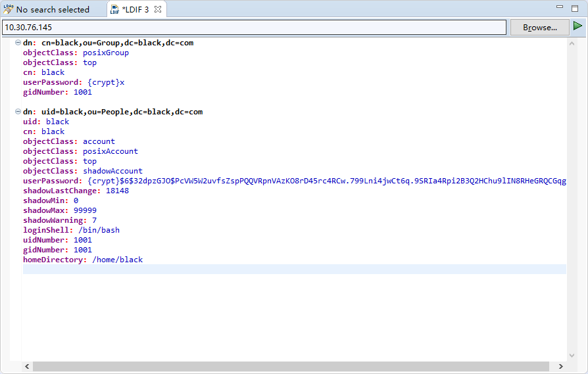Collapse the uid=black,ou=People entry
588x374 pixels.
click(17, 112)
